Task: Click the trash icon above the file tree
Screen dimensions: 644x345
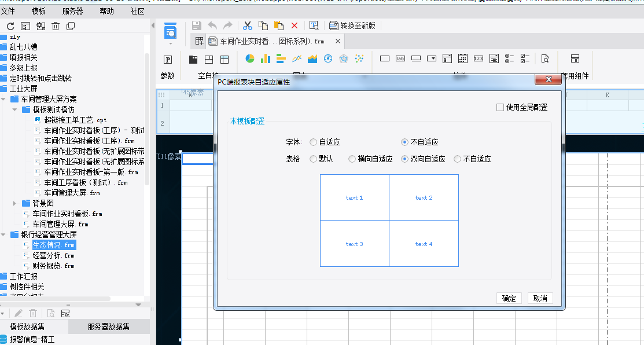Action: tap(56, 26)
